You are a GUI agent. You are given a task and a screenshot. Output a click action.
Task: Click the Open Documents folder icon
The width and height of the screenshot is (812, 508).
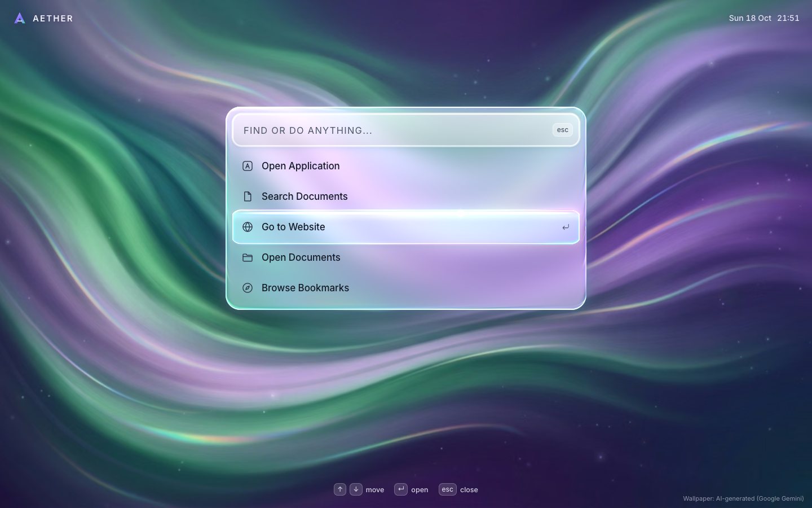click(248, 257)
